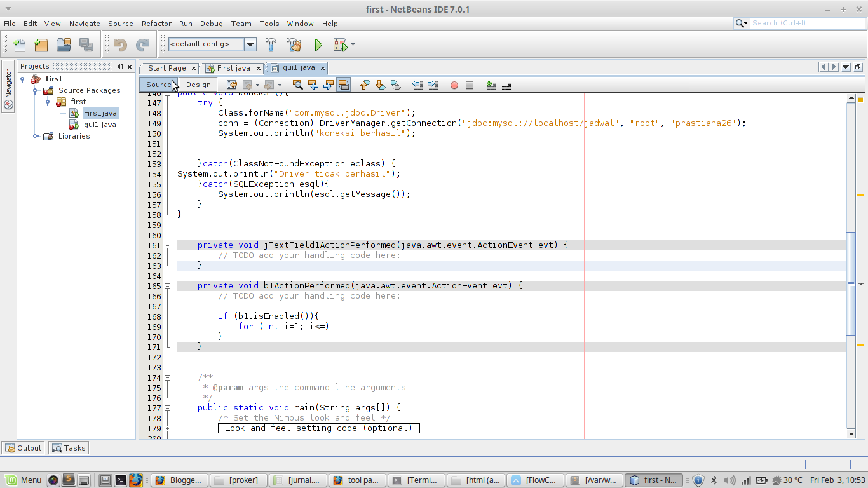Viewport: 868px width, 488px height.
Task: Click the Comment code icon
Action: tap(491, 85)
